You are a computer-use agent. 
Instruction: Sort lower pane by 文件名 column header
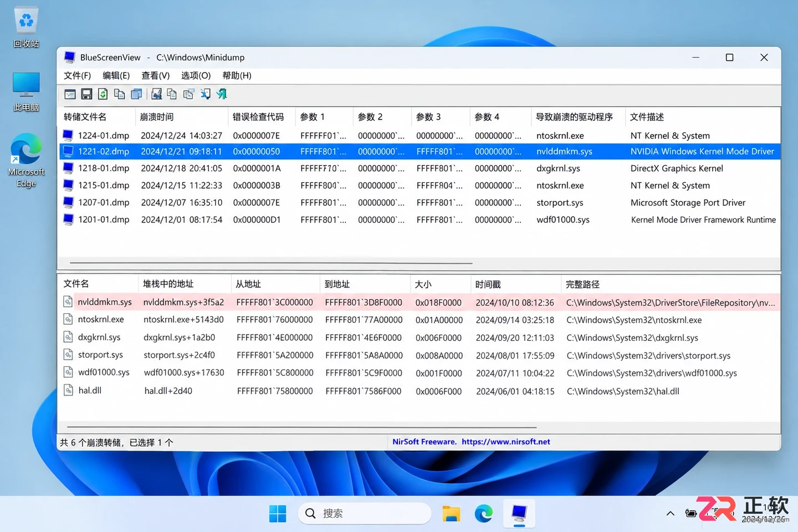tap(98, 284)
